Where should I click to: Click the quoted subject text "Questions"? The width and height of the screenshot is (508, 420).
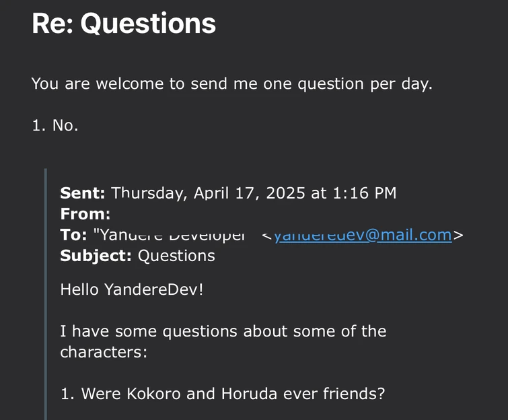[176, 256]
